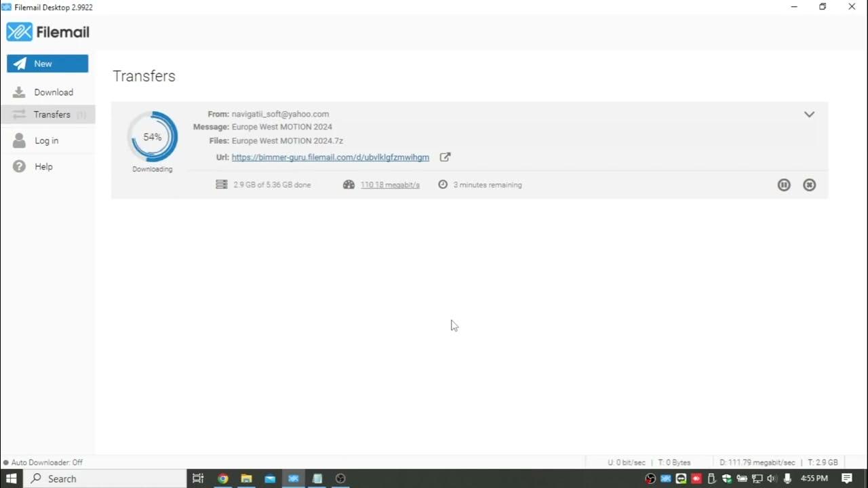This screenshot has height=488, width=868.
Task: Click the red recorder icon in system tray
Action: (696, 479)
